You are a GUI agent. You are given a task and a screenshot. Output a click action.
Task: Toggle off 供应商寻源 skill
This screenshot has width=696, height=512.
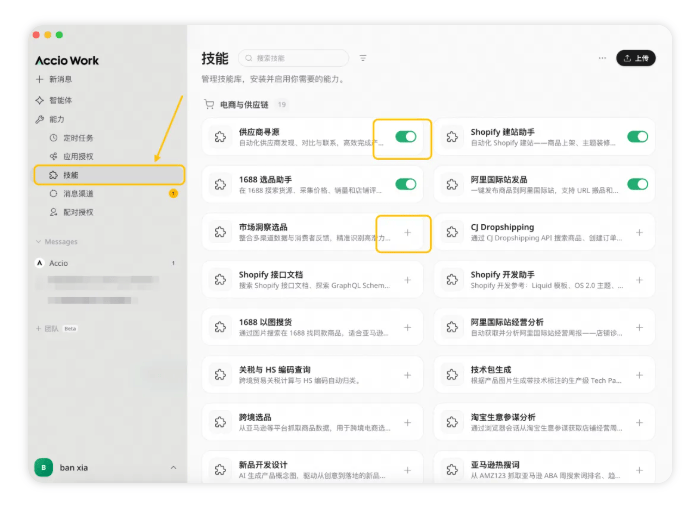pyautogui.click(x=406, y=137)
